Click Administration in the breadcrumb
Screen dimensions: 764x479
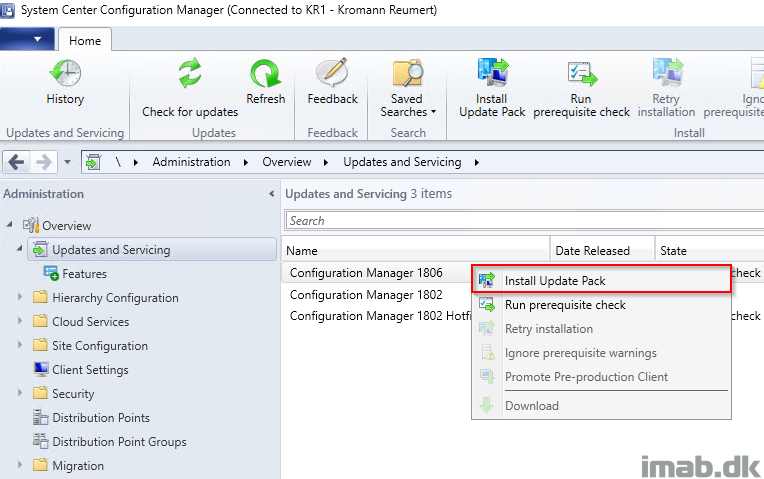[191, 162]
